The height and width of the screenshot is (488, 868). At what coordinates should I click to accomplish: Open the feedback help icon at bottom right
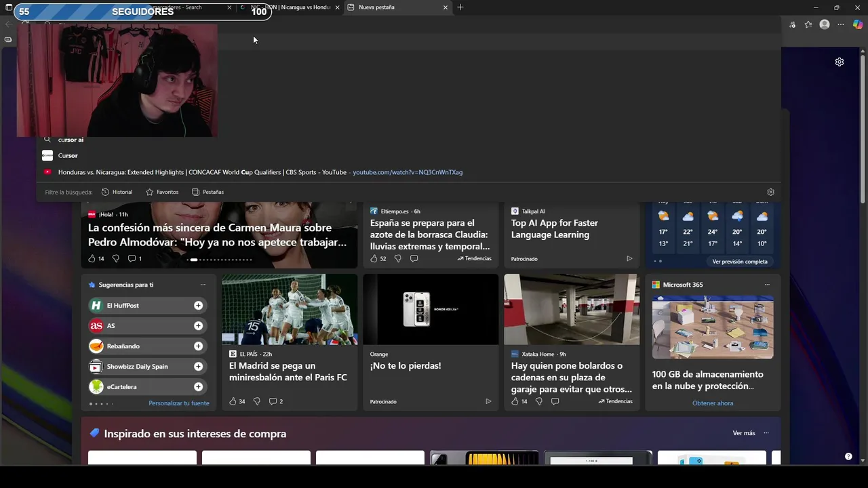click(848, 456)
